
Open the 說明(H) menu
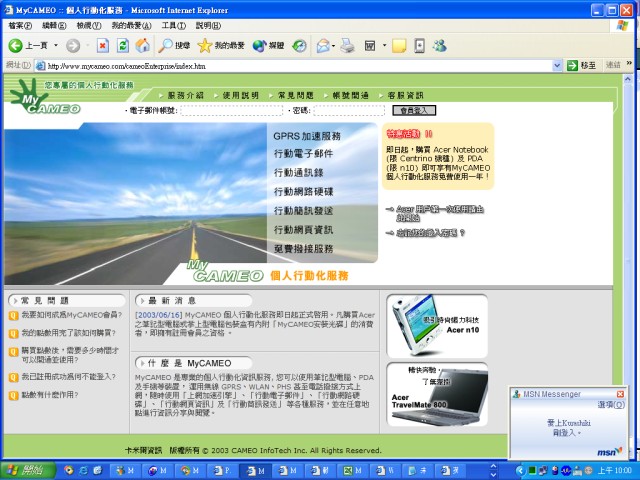208,26
